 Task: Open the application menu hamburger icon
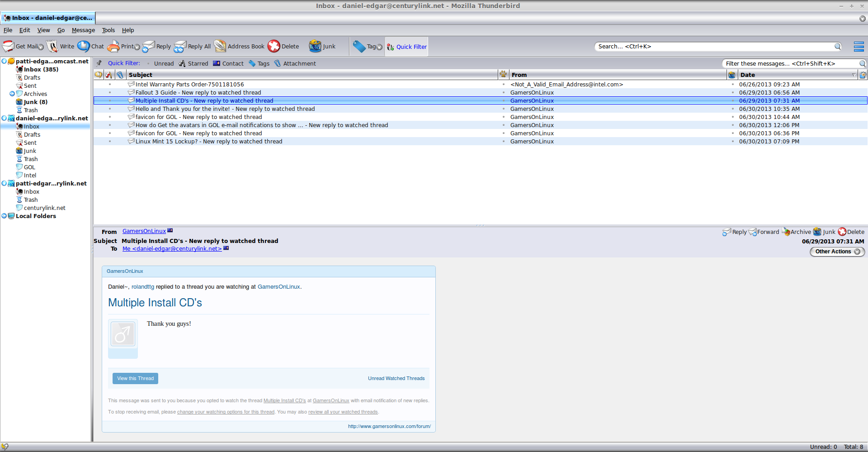pyautogui.click(x=859, y=47)
